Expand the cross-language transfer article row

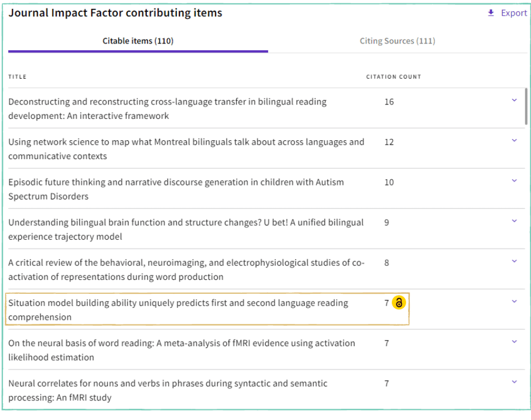pos(514,101)
